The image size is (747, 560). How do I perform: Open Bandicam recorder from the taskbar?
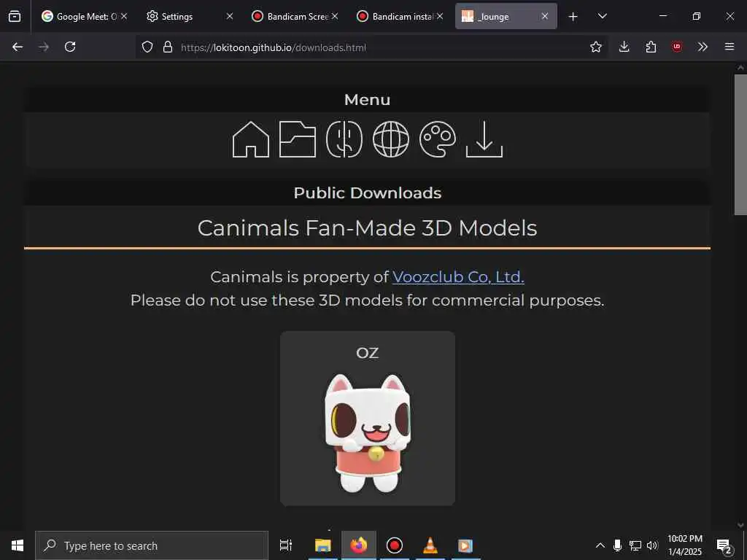[x=395, y=545]
